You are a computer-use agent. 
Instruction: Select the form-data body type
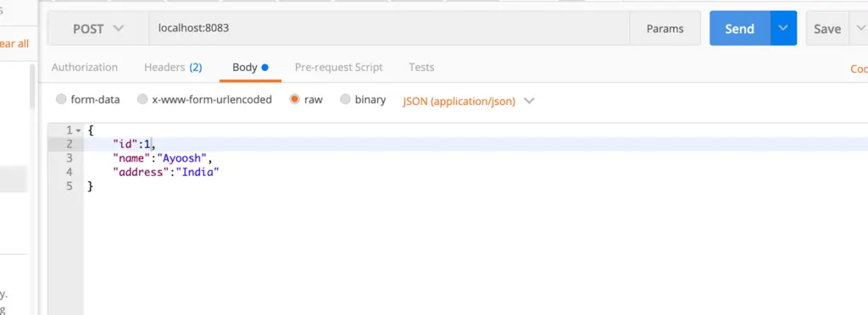click(x=88, y=99)
